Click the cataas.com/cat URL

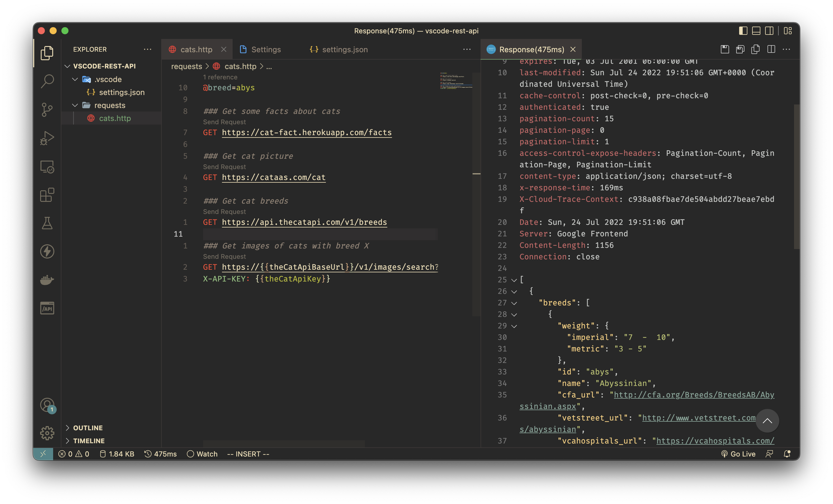coord(274,177)
